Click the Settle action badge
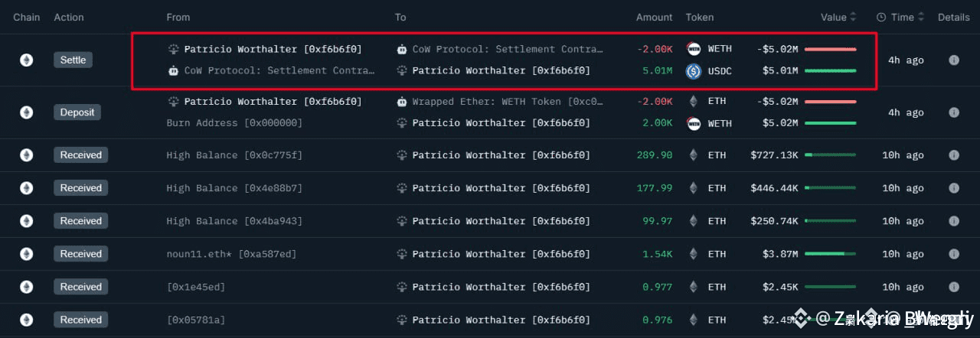Screen dimensions: 980x338 pos(73,60)
